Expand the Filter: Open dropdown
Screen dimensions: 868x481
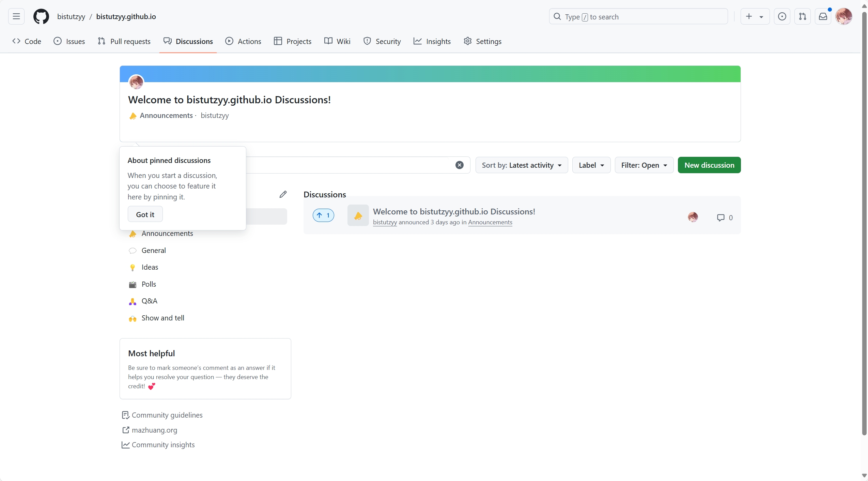point(644,165)
